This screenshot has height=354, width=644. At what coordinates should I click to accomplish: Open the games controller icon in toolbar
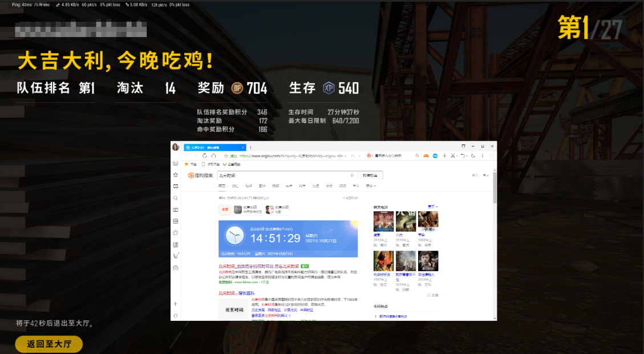pyautogui.click(x=426, y=156)
